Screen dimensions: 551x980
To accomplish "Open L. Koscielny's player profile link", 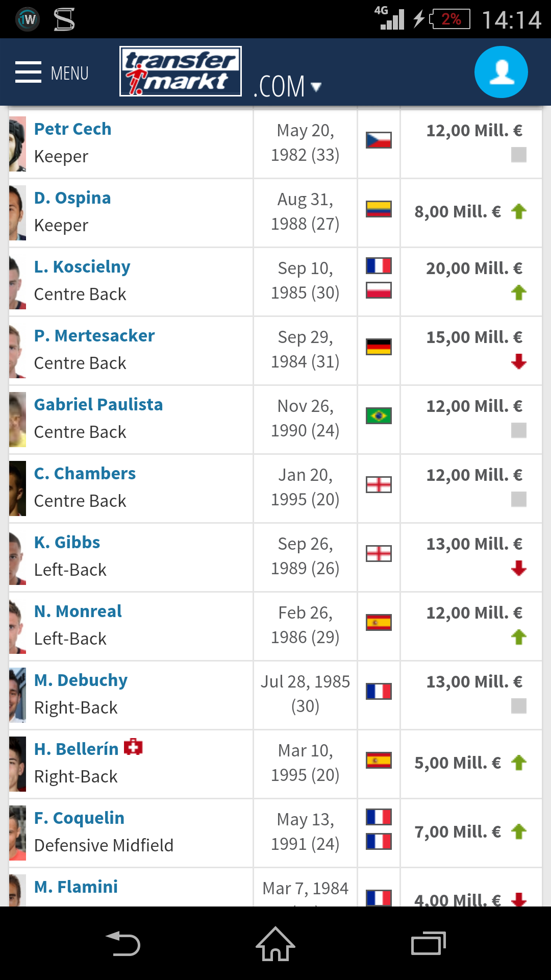I will 82,266.
